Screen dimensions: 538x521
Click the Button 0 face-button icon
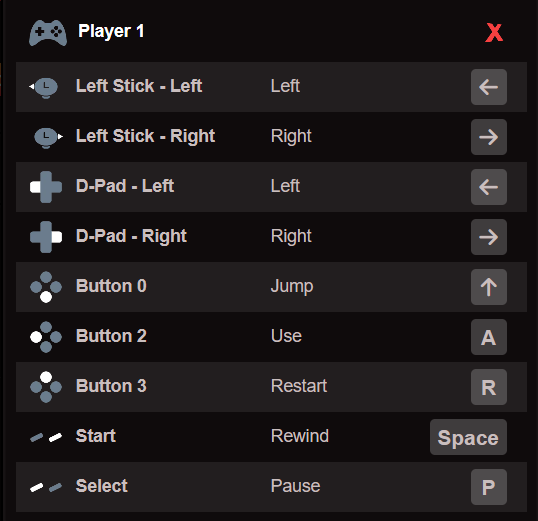click(46, 287)
